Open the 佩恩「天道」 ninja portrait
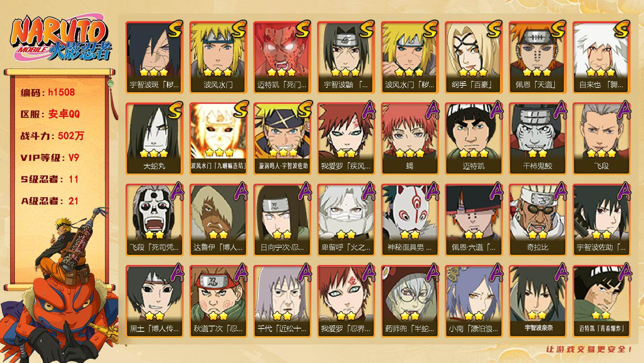644x363 pixels. (x=537, y=57)
